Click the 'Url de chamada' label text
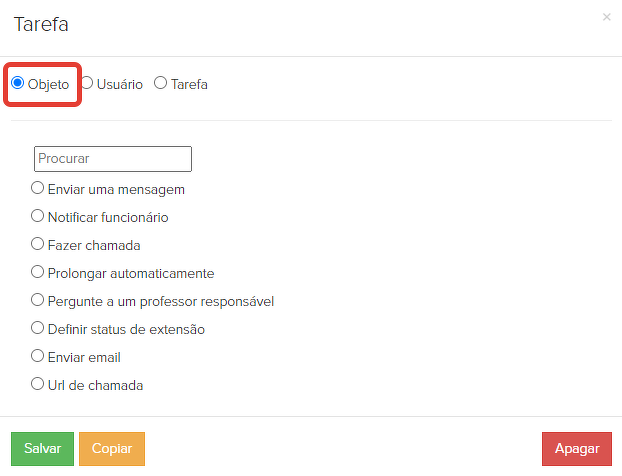622x476 pixels. [95, 385]
